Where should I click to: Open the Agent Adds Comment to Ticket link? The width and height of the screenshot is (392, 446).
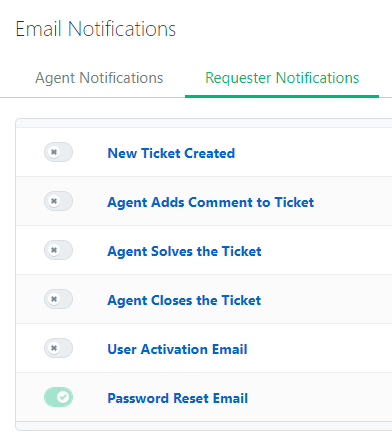tap(211, 202)
